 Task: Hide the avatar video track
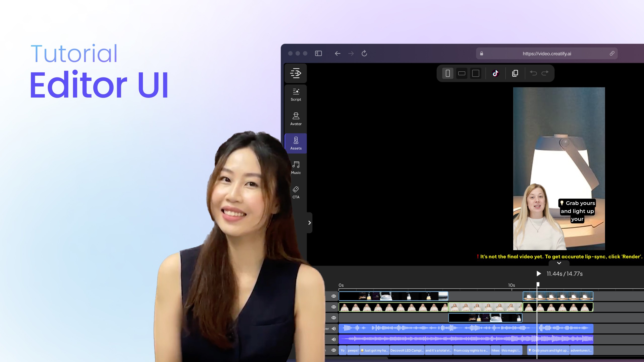click(334, 307)
